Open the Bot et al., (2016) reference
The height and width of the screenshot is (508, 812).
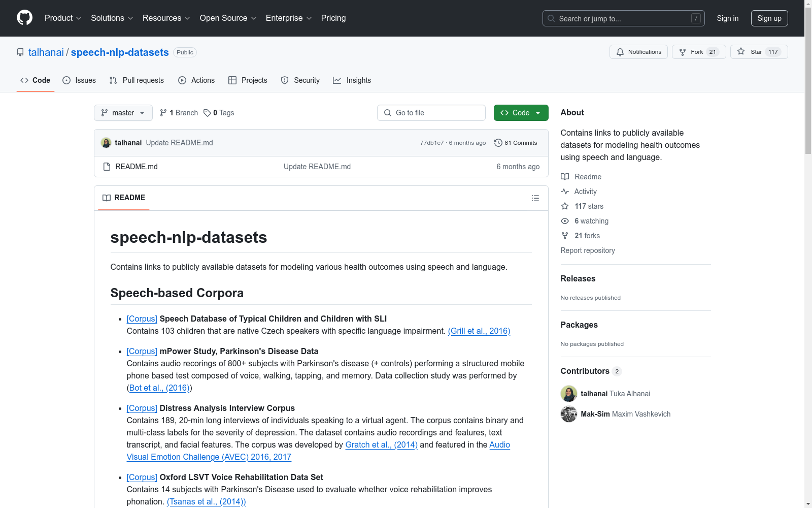159,388
